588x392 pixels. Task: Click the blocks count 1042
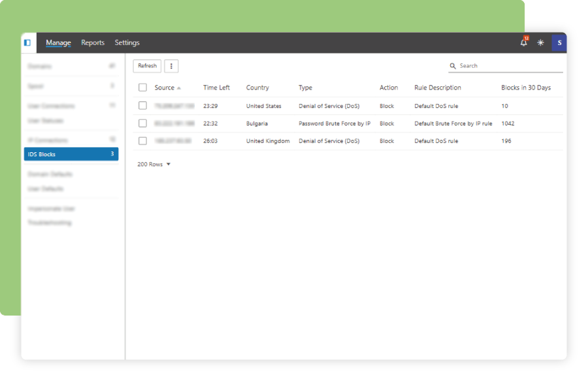click(508, 123)
